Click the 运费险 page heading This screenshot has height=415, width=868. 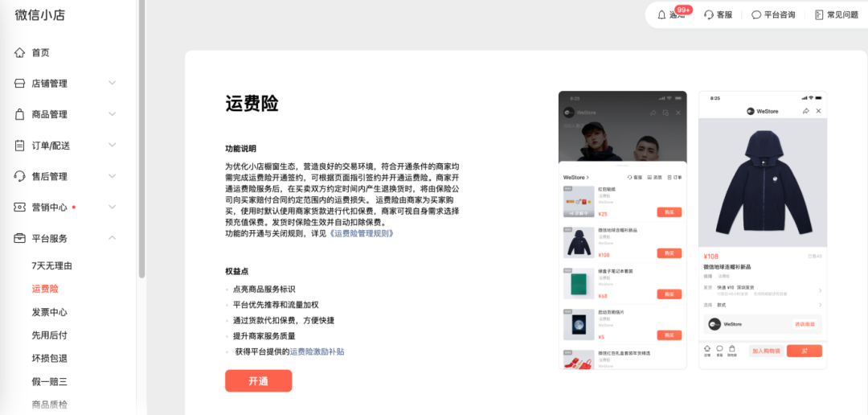(252, 104)
